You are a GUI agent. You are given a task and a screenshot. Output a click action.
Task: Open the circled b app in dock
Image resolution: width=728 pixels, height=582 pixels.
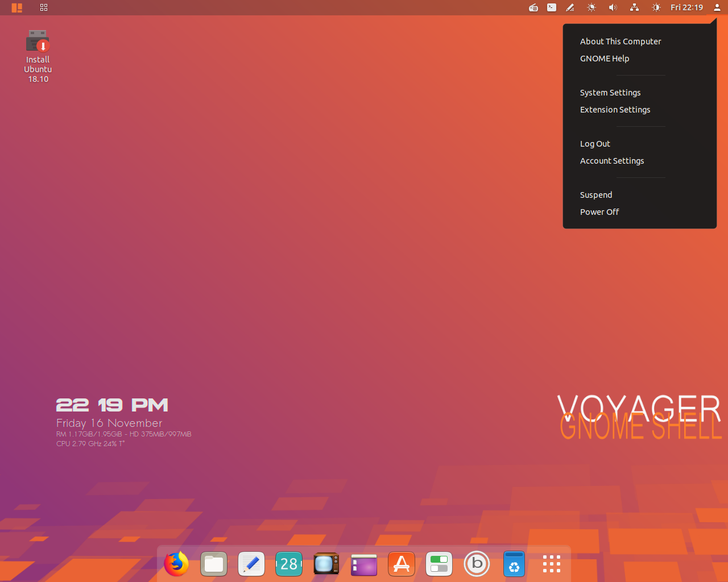click(x=477, y=564)
